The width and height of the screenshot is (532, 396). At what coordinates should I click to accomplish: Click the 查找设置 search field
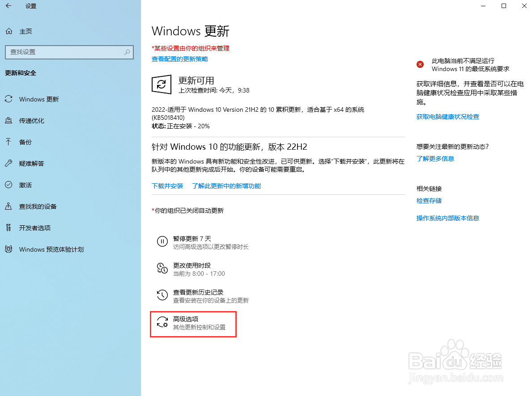click(x=69, y=52)
